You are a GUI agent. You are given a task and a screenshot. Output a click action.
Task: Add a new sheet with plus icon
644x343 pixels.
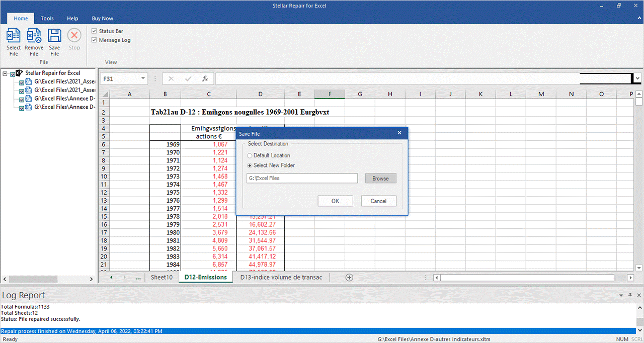point(349,277)
